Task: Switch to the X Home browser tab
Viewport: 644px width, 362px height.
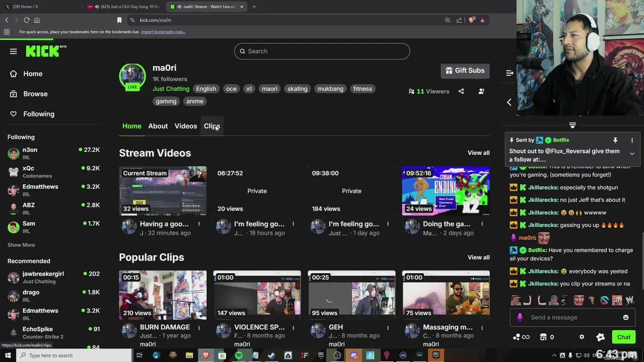Action: click(40, 7)
